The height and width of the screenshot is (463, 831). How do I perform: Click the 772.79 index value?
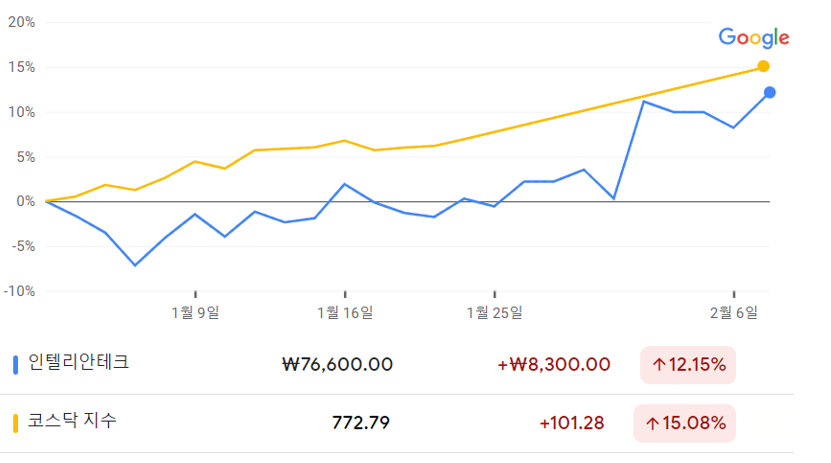(x=360, y=423)
